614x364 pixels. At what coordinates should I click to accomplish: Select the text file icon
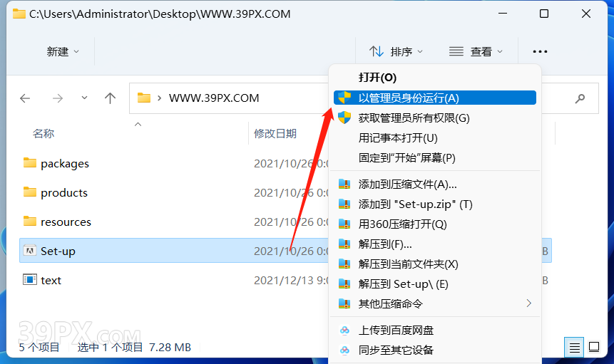point(30,279)
